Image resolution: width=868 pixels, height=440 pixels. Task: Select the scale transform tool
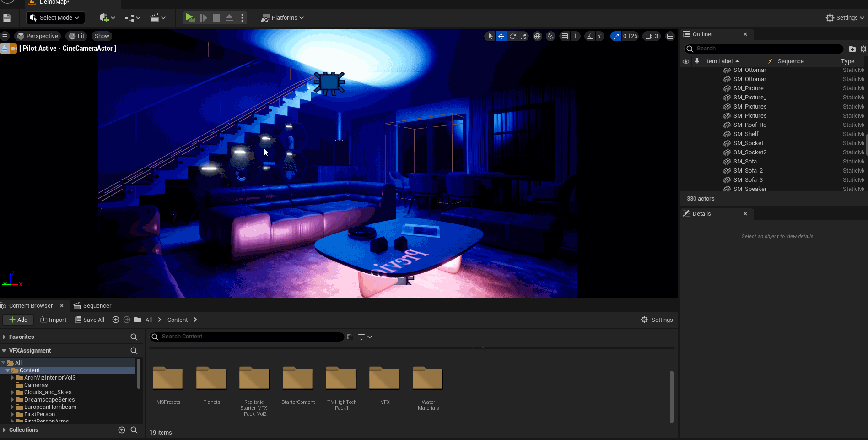[x=523, y=36]
